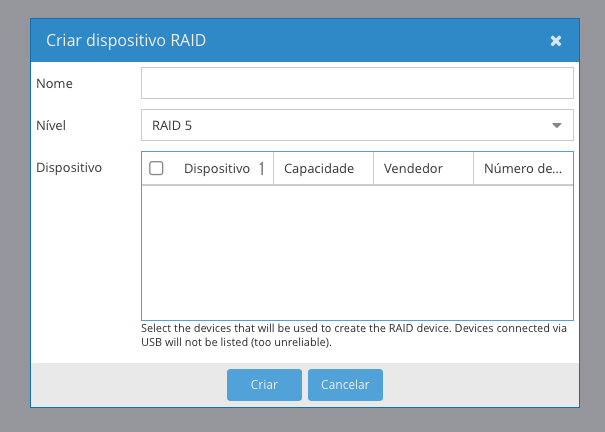Click the Dispositivo field label on the left
The width and height of the screenshot is (605, 432).
point(69,168)
